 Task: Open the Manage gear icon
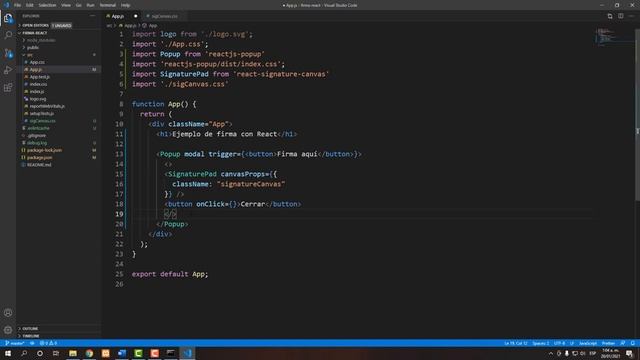pyautogui.click(x=8, y=329)
